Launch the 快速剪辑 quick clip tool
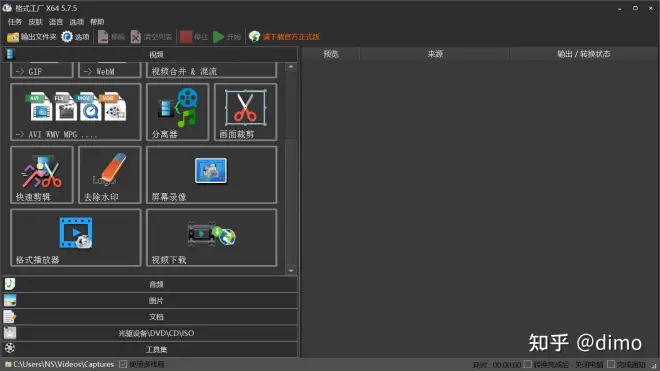 42,175
